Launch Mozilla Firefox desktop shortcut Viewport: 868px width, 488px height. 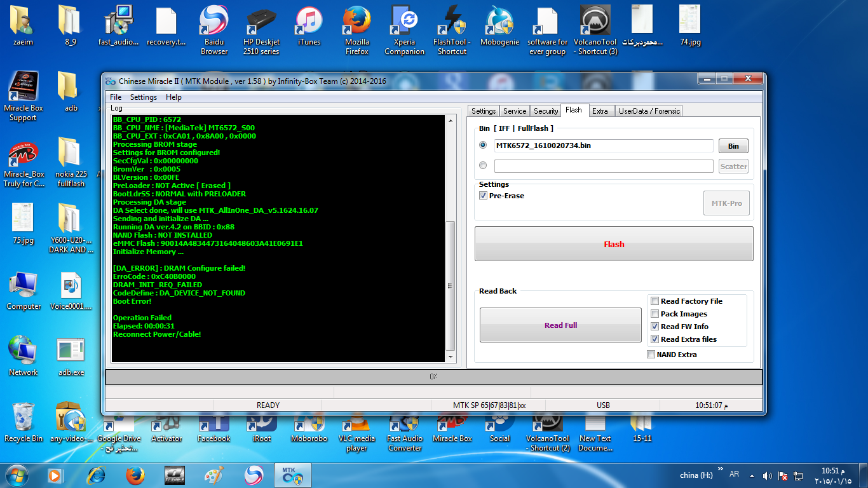point(356,30)
